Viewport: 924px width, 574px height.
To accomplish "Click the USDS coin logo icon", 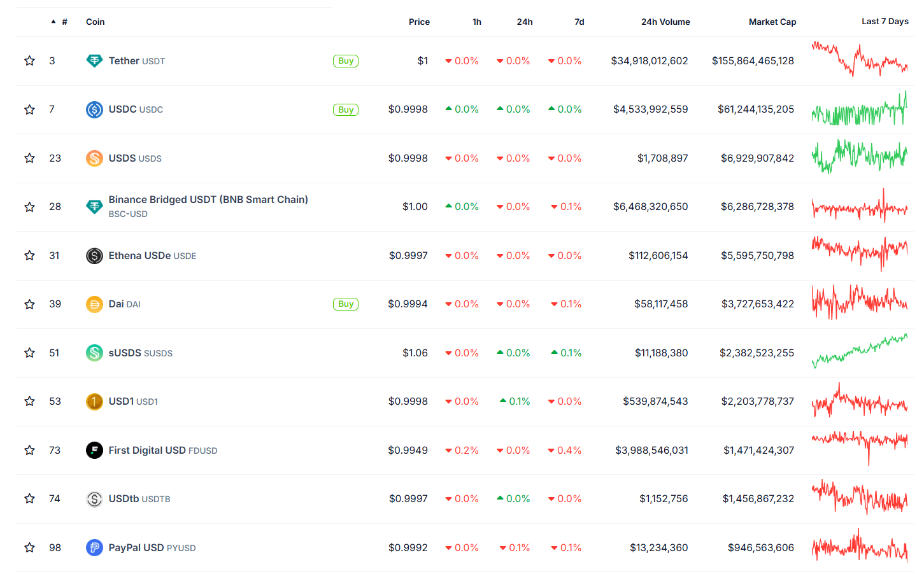I will click(x=94, y=158).
